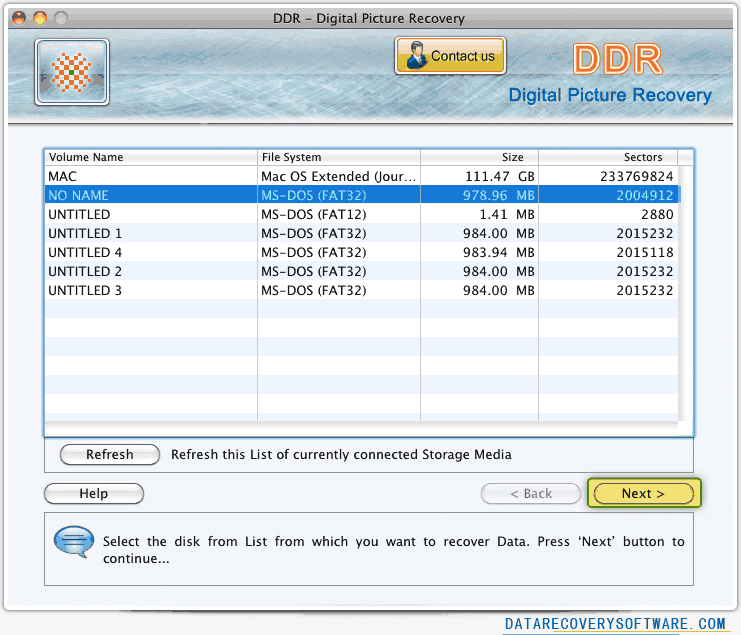Click the 1.41 MB size cell
Image resolution: width=741 pixels, height=635 pixels.
pos(479,214)
